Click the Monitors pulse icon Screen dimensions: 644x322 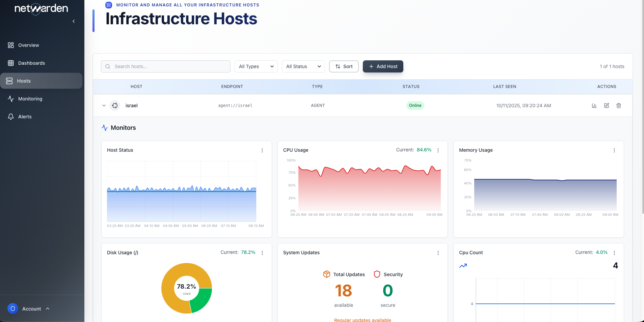coord(105,128)
